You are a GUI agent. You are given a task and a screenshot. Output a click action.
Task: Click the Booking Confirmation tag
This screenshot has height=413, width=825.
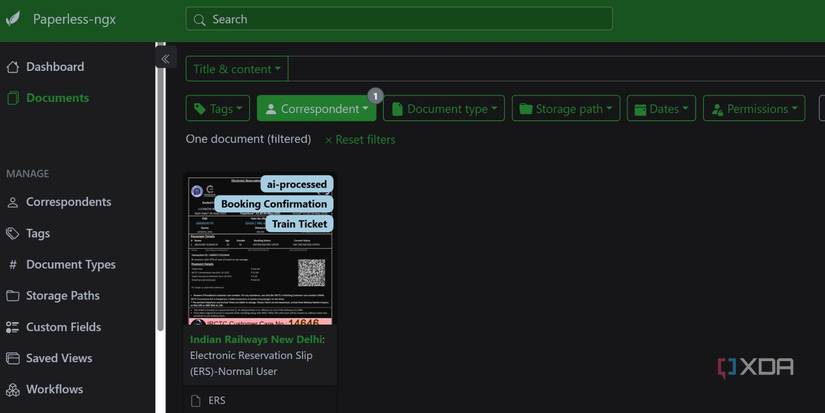point(274,204)
